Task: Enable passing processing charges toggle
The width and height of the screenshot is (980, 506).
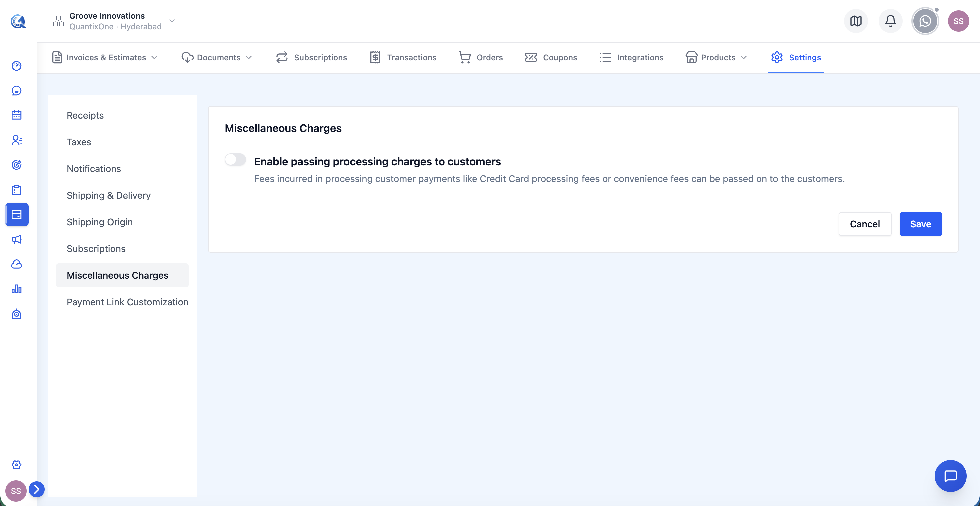Action: pyautogui.click(x=235, y=160)
